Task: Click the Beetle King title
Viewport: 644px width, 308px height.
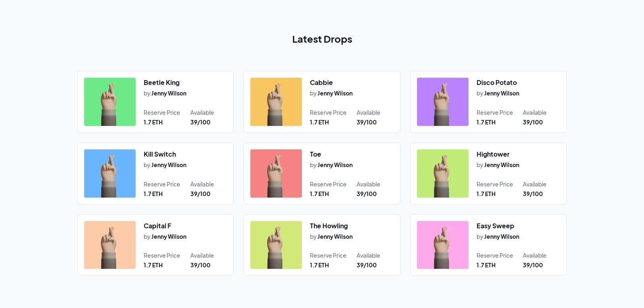Action: click(161, 83)
